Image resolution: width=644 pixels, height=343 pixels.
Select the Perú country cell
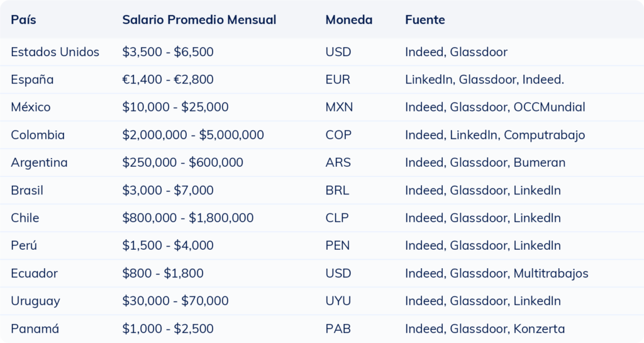click(x=24, y=246)
